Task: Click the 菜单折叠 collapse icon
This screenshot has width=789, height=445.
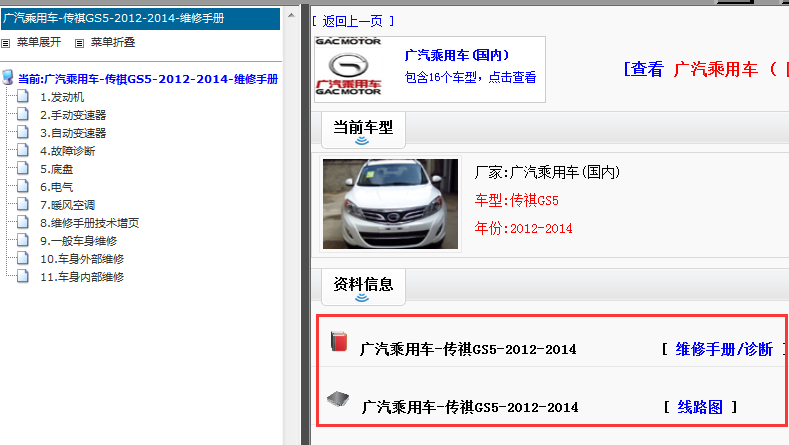Action: click(79, 43)
